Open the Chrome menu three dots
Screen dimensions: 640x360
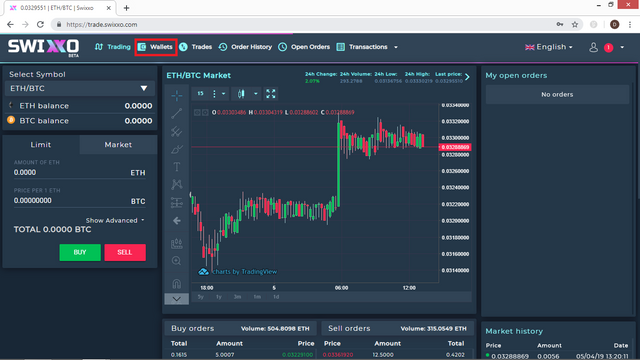(630, 24)
